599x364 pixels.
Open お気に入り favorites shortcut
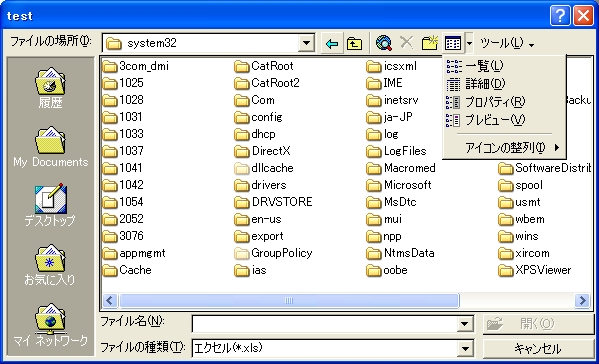[50, 265]
